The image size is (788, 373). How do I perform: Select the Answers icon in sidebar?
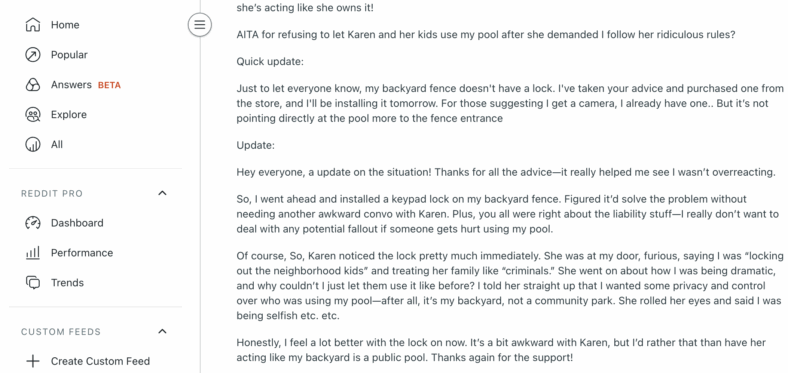coord(33,85)
